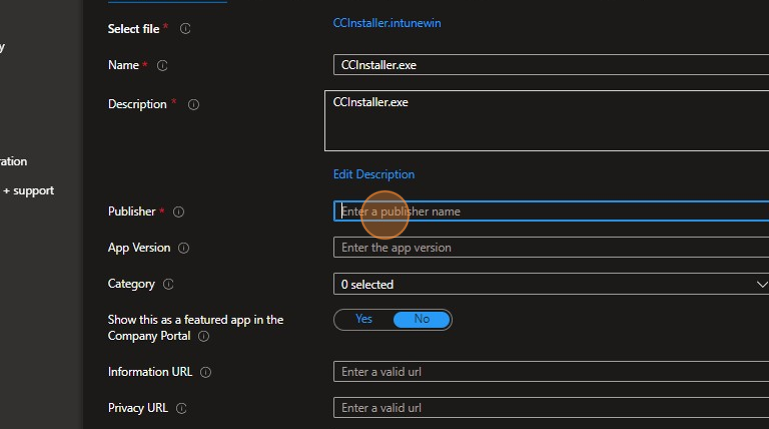The width and height of the screenshot is (769, 429).
Task: Click the Privacy URL info icon
Action: coord(181,408)
